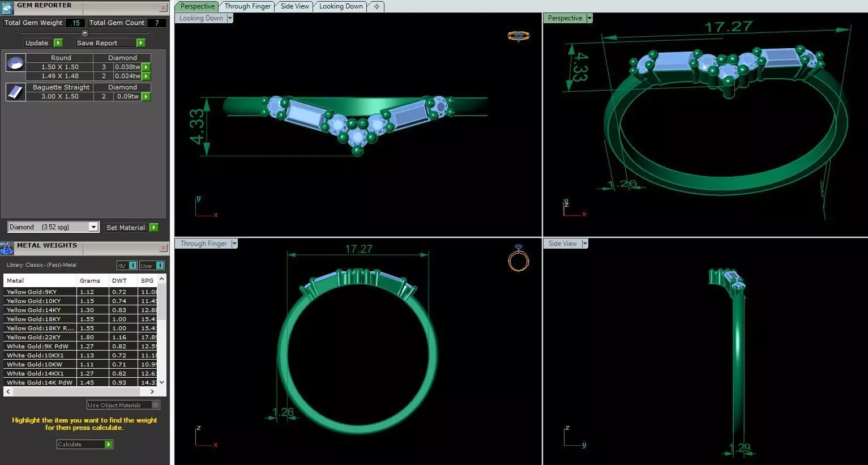868x465 pixels.
Task: Close the Metal Weights panel
Action: [x=163, y=248]
